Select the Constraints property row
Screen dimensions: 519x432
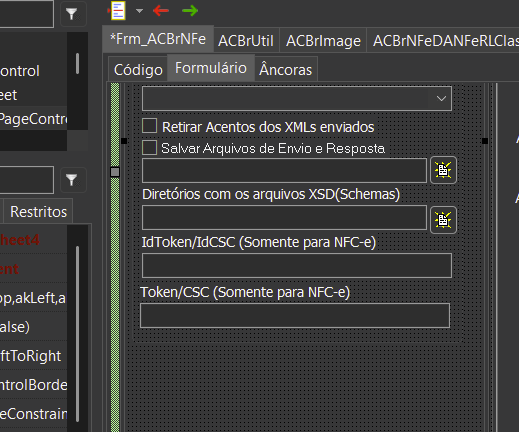(x=33, y=414)
